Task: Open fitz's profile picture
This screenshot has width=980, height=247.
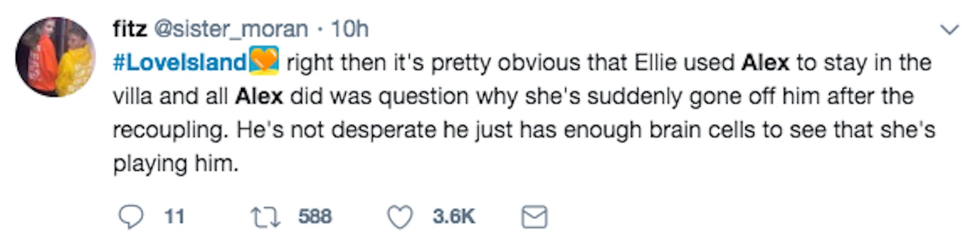Action: 57,57
